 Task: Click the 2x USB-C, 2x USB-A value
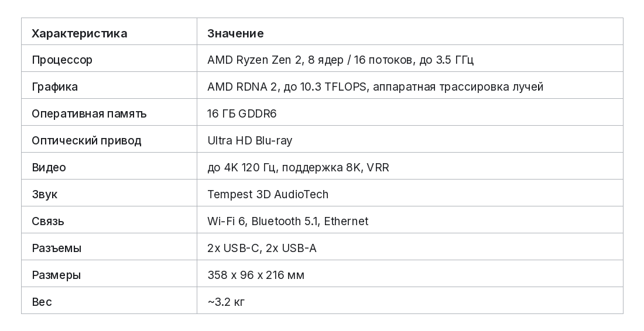(262, 248)
